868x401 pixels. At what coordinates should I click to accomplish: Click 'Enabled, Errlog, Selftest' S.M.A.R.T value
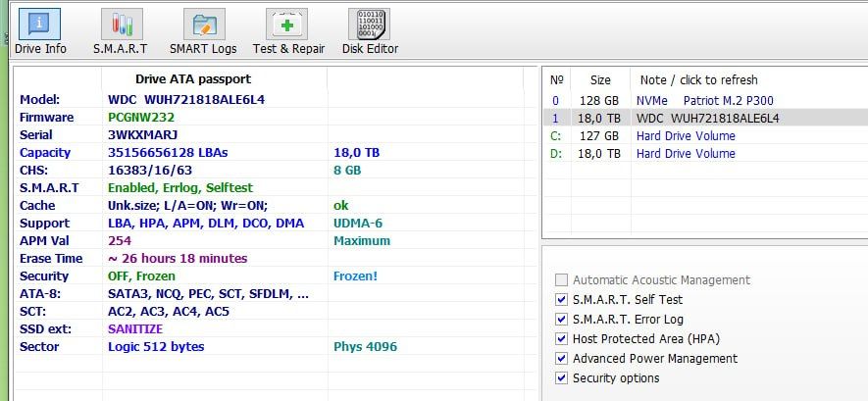[x=180, y=187]
